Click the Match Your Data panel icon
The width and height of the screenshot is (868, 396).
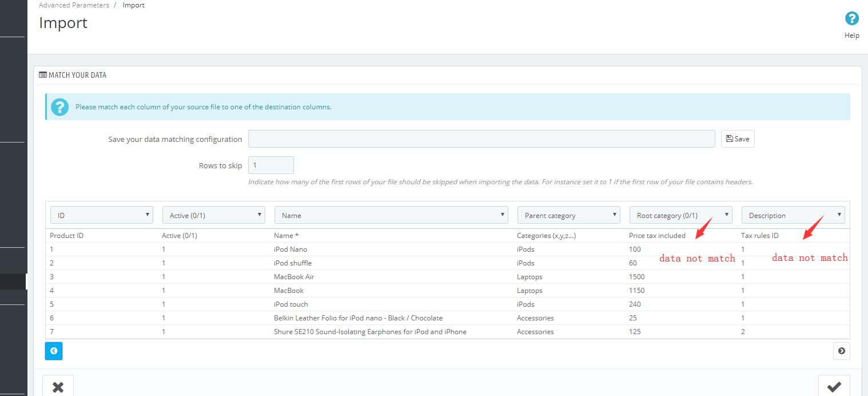43,75
